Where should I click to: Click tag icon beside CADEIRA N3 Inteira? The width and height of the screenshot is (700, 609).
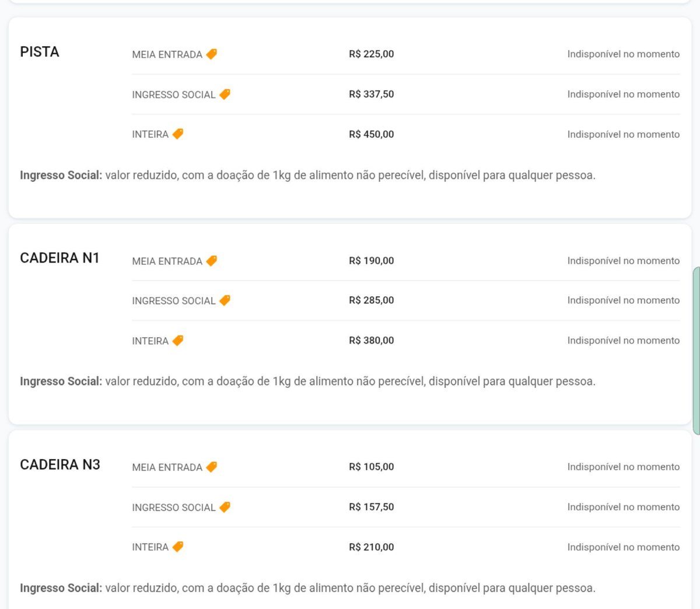tap(178, 547)
